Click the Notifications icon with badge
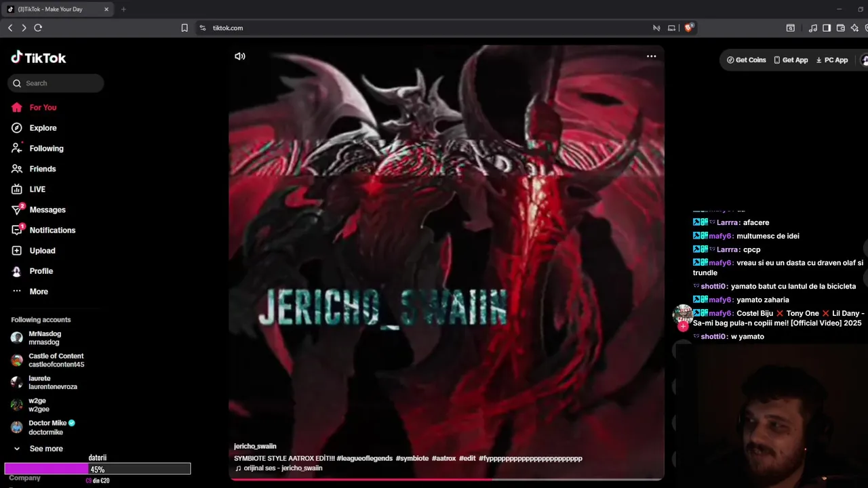 pos(18,230)
